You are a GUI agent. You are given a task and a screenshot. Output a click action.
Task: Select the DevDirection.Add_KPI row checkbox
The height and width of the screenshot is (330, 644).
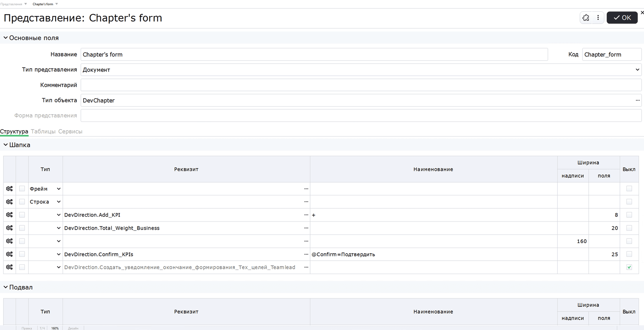(22, 215)
